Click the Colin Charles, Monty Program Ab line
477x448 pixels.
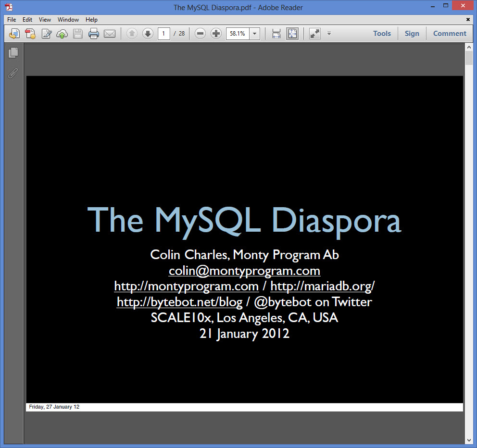tap(244, 255)
